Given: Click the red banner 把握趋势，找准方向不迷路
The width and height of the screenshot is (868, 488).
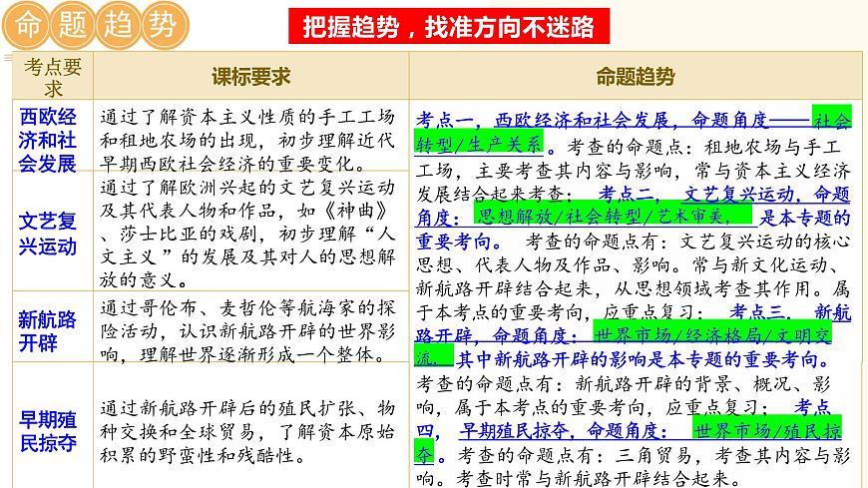Looking at the screenshot, I should point(449,26).
